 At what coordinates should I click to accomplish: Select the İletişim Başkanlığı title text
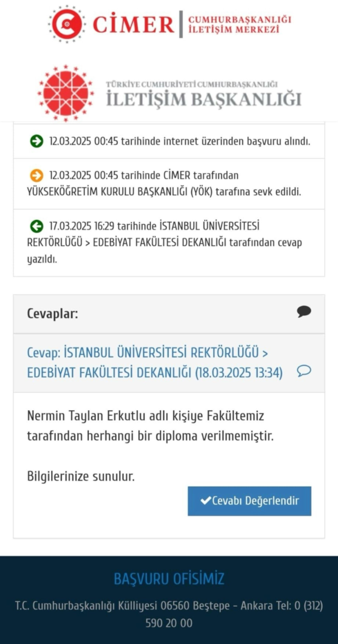(x=203, y=99)
